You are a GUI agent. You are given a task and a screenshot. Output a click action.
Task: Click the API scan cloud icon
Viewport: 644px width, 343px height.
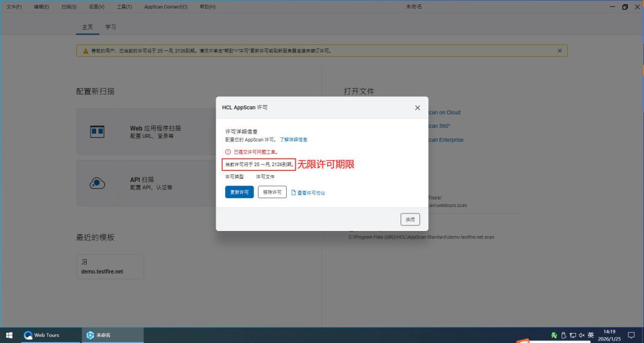(x=97, y=183)
